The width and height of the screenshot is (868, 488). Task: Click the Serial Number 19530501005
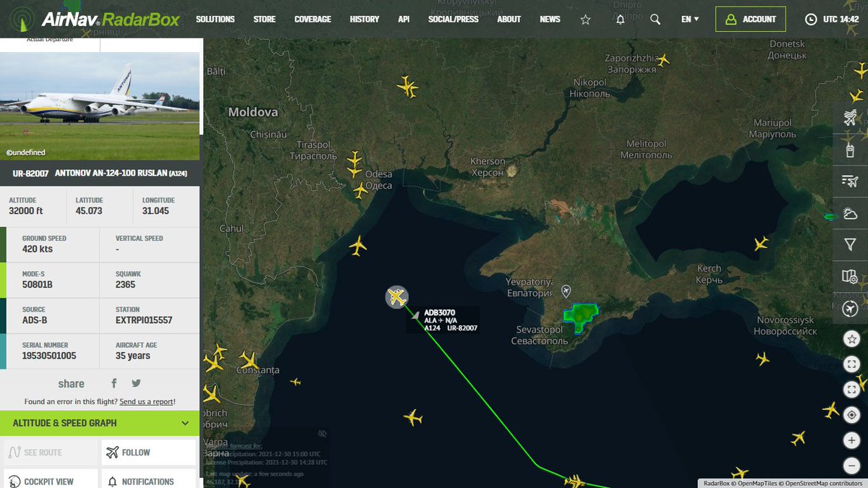click(x=49, y=355)
